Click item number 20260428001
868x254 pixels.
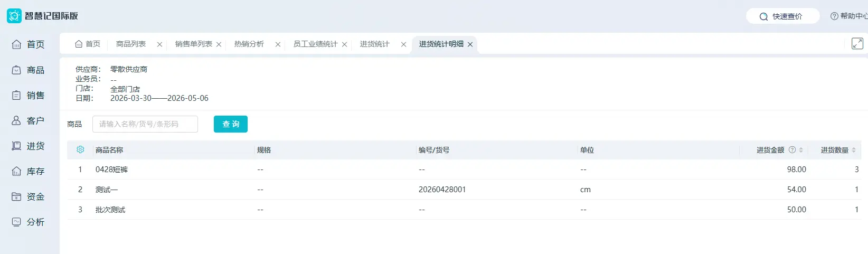(442, 190)
